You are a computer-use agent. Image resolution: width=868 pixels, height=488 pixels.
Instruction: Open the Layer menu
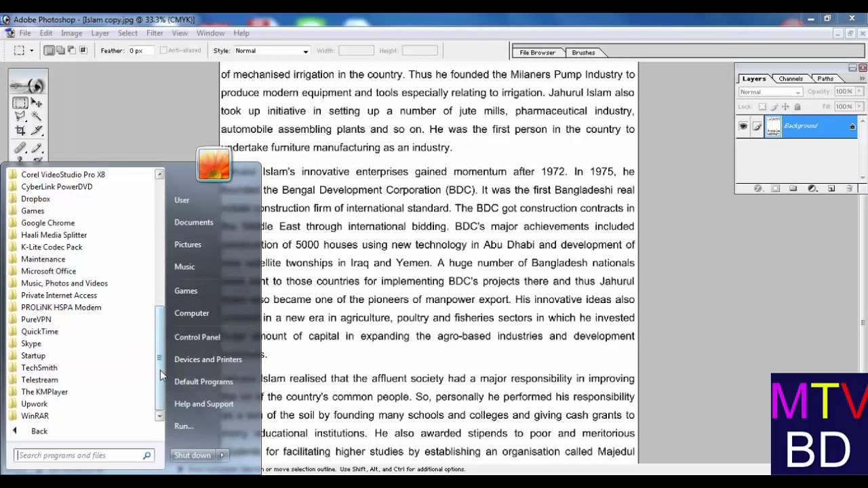tap(100, 33)
